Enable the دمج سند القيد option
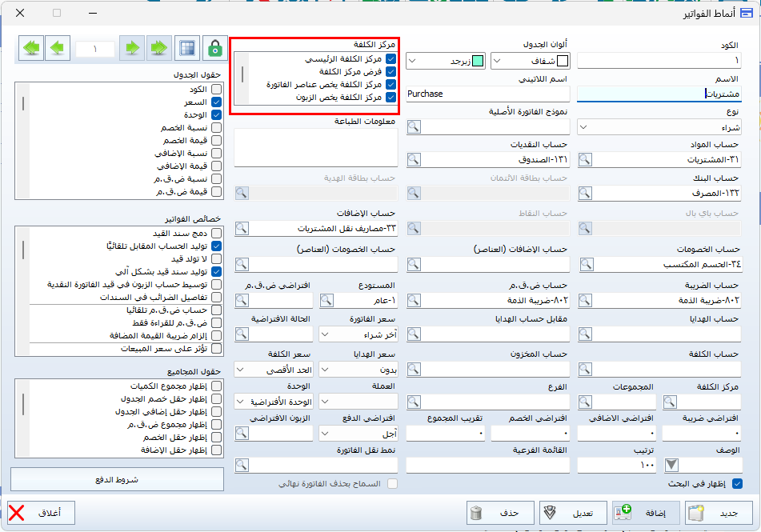Screen dimensions: 761x532 (217, 233)
